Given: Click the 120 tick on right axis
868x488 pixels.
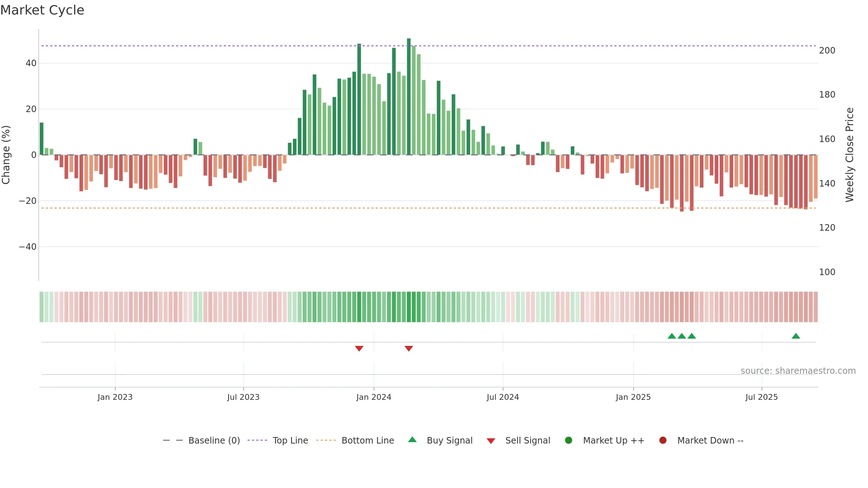Looking at the screenshot, I should [827, 228].
